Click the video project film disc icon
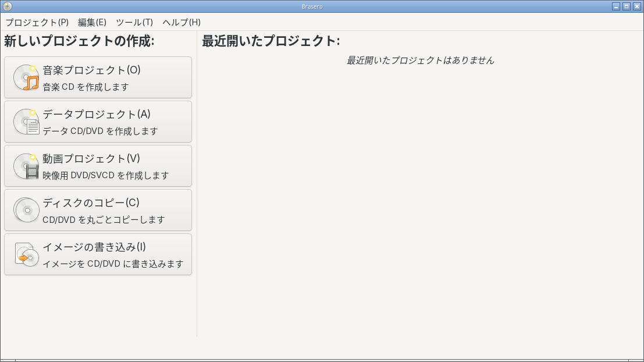The image size is (644, 362). 26,166
